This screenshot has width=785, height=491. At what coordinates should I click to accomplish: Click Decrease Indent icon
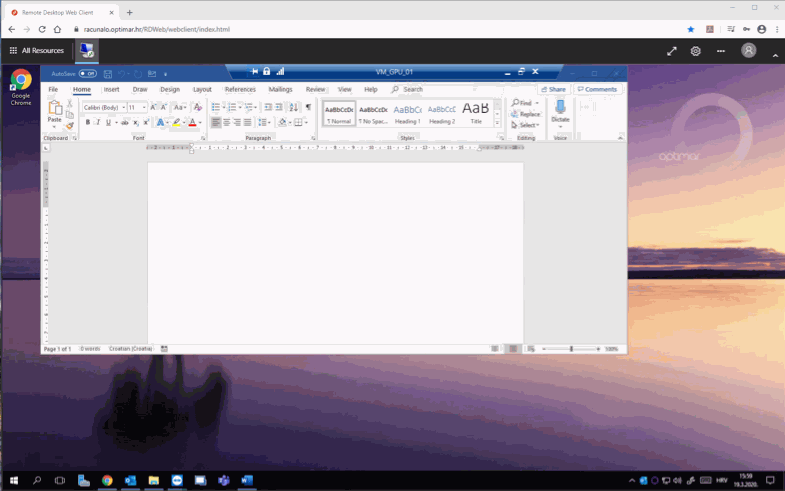(x=268, y=107)
